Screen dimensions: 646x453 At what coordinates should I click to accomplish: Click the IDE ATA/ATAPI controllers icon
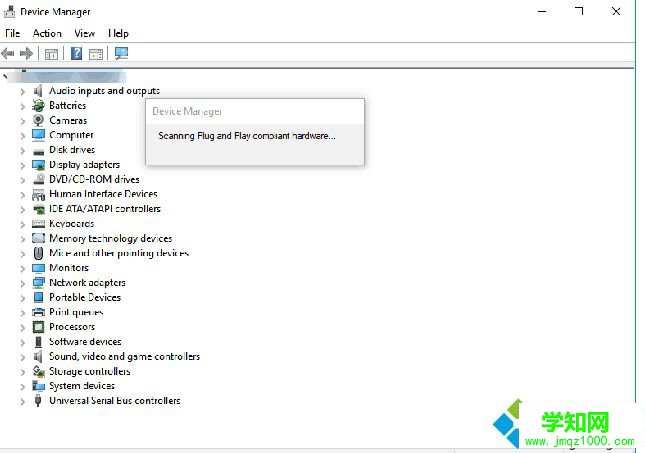point(39,209)
